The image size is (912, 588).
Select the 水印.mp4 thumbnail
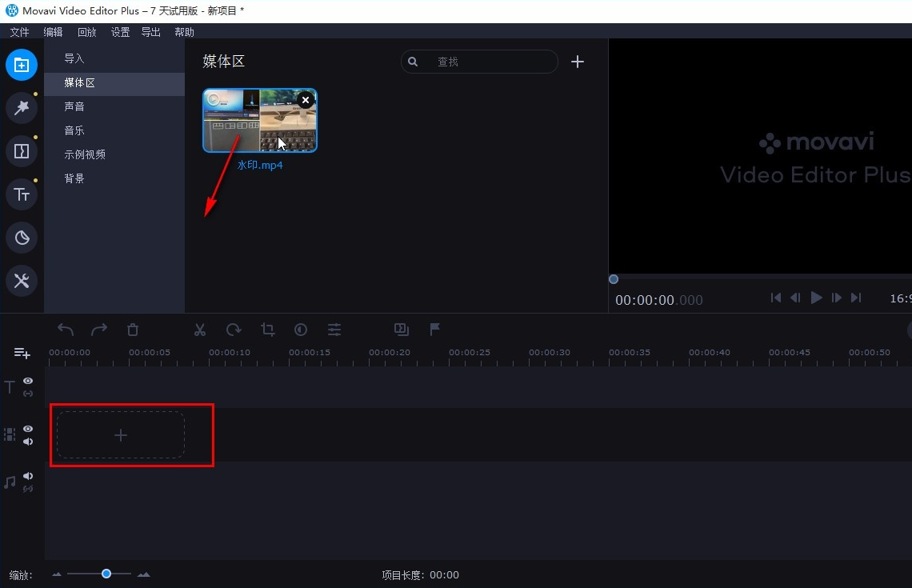(260, 120)
